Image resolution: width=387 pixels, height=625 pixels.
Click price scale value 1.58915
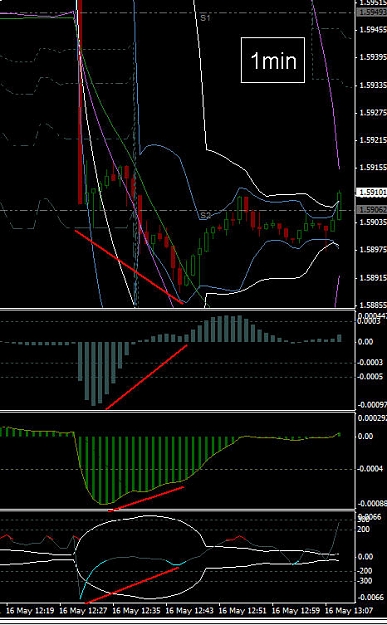point(373,277)
